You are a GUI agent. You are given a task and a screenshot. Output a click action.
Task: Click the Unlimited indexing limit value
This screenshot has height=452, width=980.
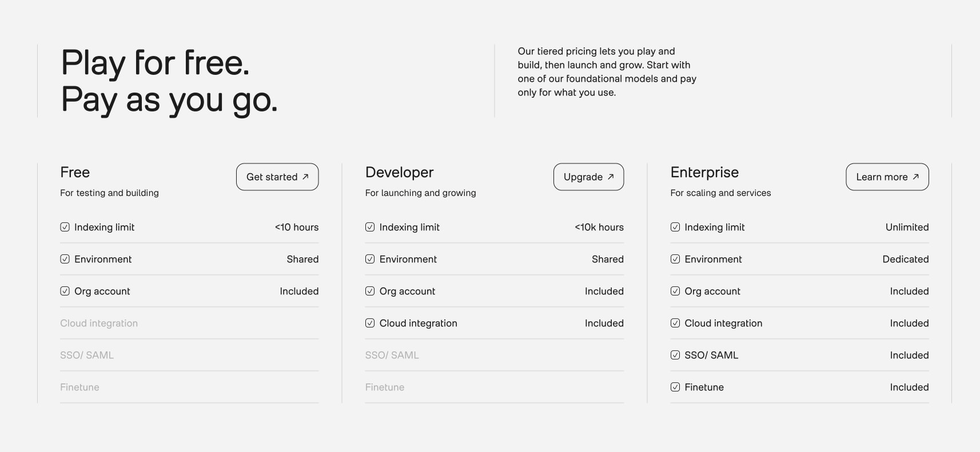tap(907, 227)
